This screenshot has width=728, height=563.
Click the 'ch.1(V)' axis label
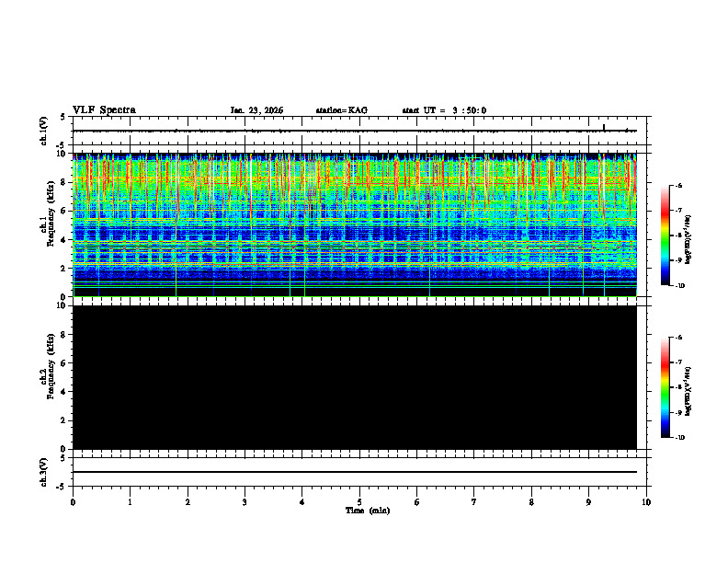click(44, 131)
